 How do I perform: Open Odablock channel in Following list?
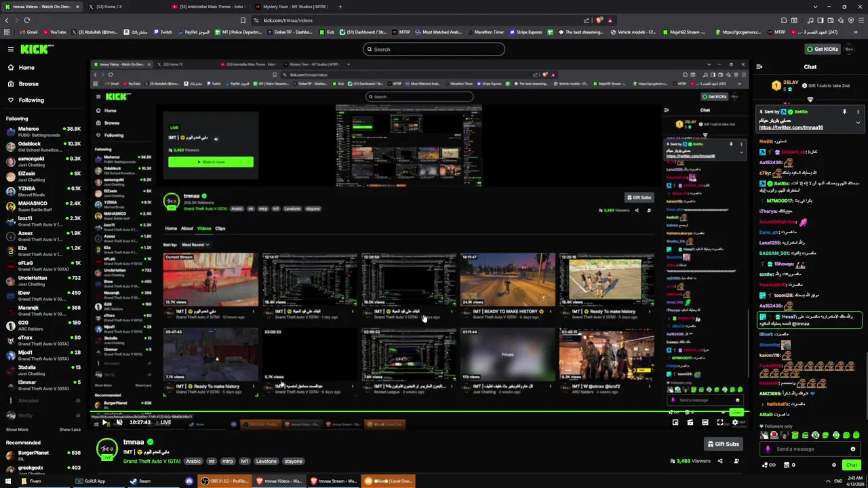coord(43,146)
